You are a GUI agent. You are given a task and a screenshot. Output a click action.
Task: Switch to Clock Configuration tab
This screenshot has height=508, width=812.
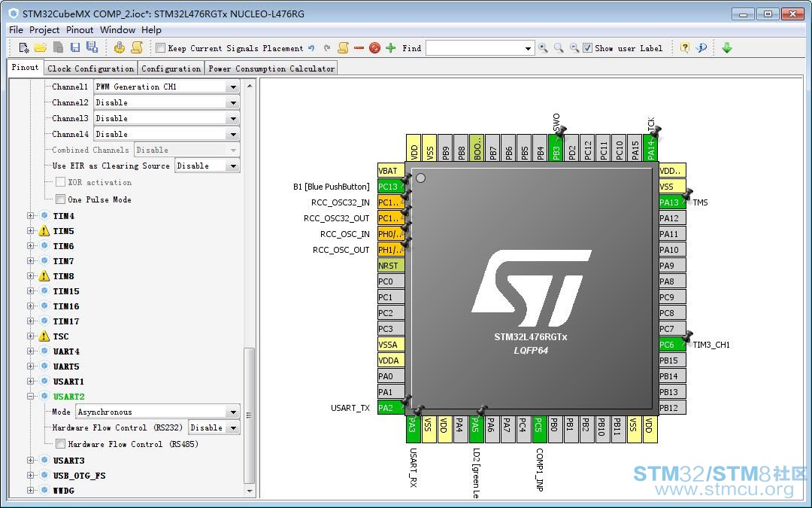tap(90, 68)
